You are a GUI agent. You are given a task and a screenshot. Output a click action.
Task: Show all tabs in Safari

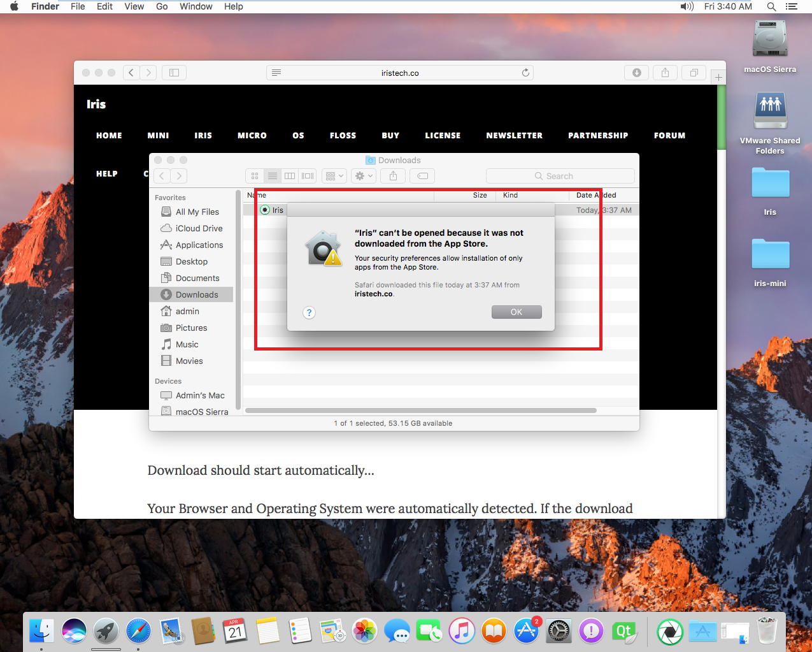point(694,73)
